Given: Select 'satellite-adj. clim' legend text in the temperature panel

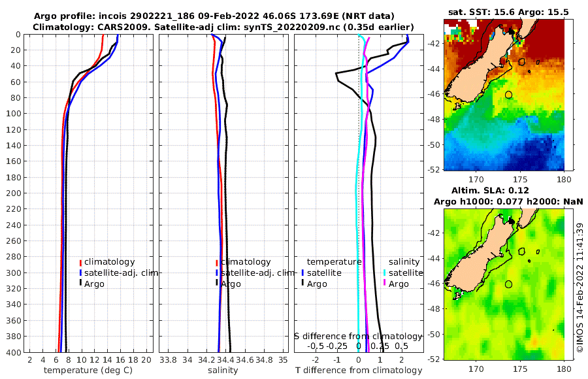Looking at the screenshot, I should pos(121,272).
